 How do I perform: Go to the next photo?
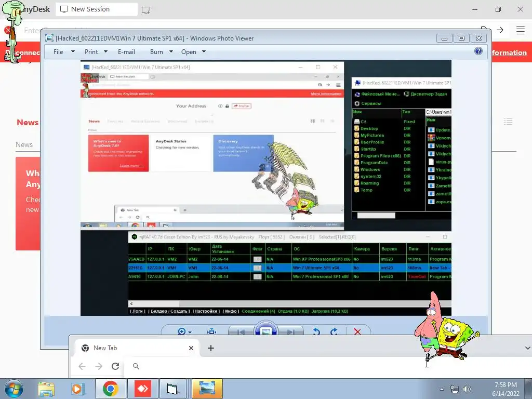[290, 332]
